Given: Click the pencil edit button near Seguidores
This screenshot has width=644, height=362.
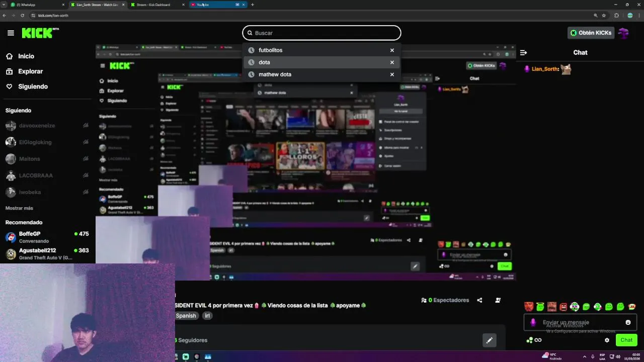Looking at the screenshot, I should [x=489, y=340].
